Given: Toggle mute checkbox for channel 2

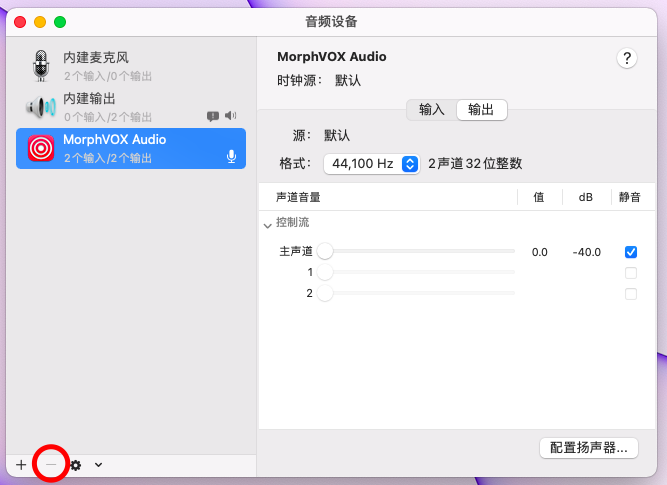Looking at the screenshot, I should pos(630,294).
